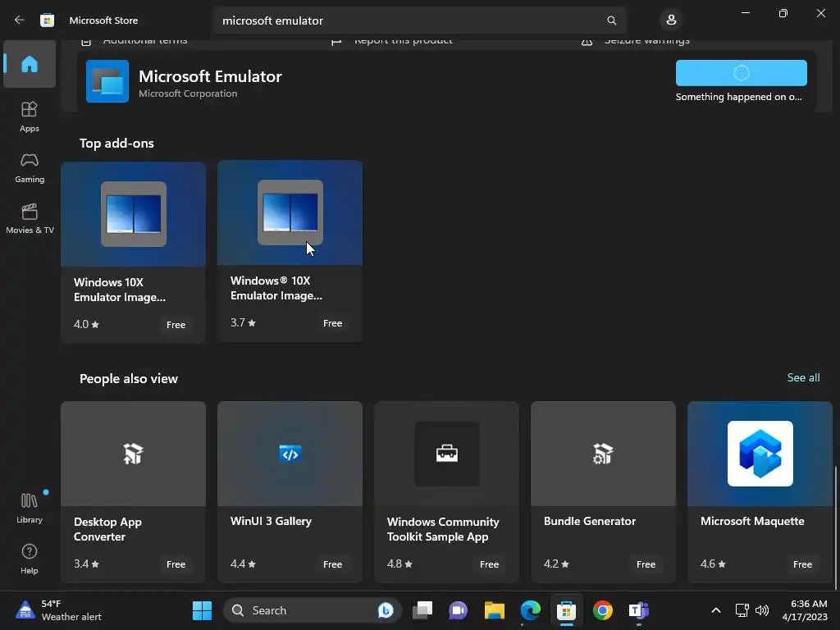Open the Apps section
Screen dimensions: 840x630
pos(30,116)
